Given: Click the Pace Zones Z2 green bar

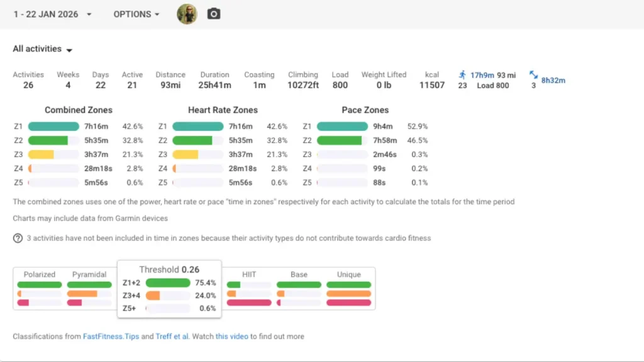Looking at the screenshot, I should 340,141.
